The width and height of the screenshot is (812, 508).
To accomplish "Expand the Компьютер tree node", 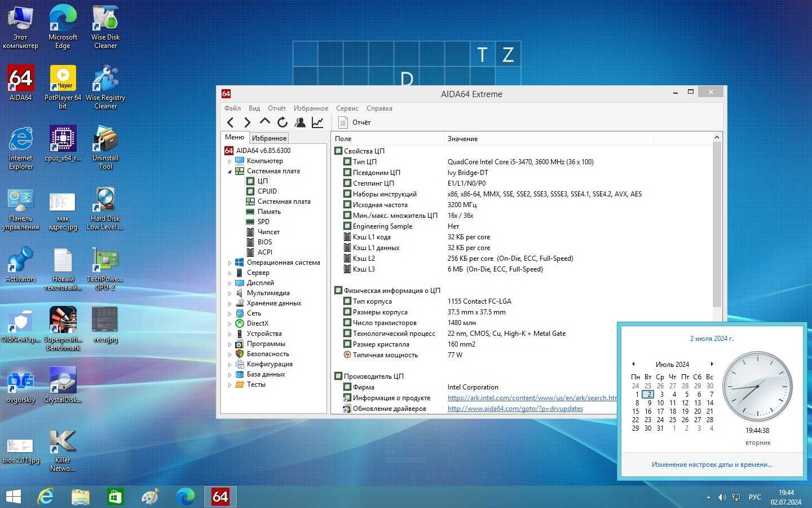I will coord(230,161).
